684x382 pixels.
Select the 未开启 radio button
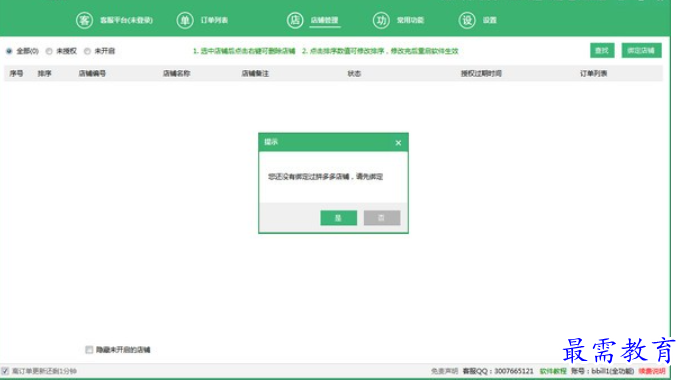87,51
